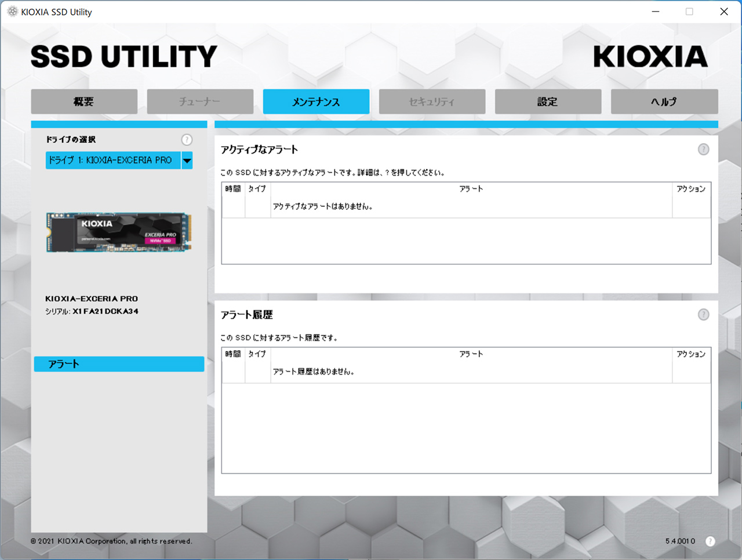Screen dimensions: 742x560
Task: Switch to the チューナー tab
Action: coord(200,101)
